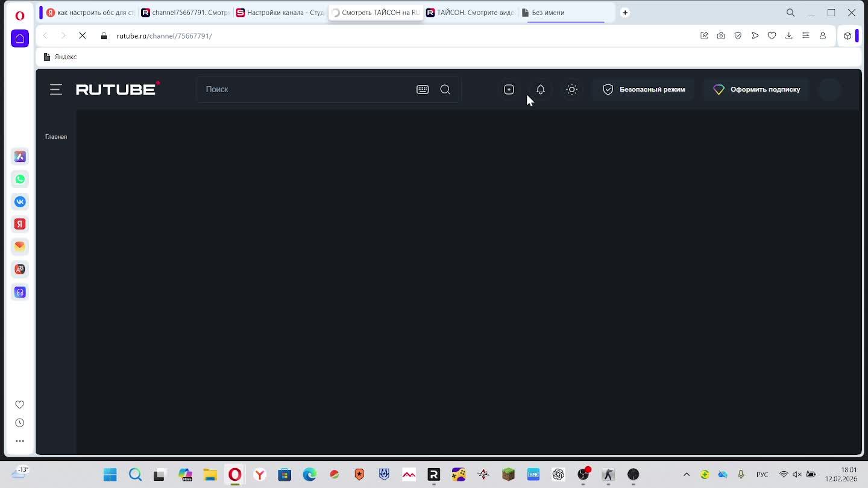The image size is (868, 488).
Task: Open Opera account profile icon
Action: pos(822,36)
